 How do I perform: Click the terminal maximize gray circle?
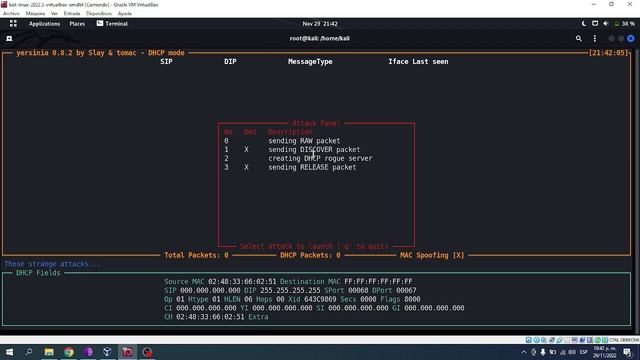621,38
